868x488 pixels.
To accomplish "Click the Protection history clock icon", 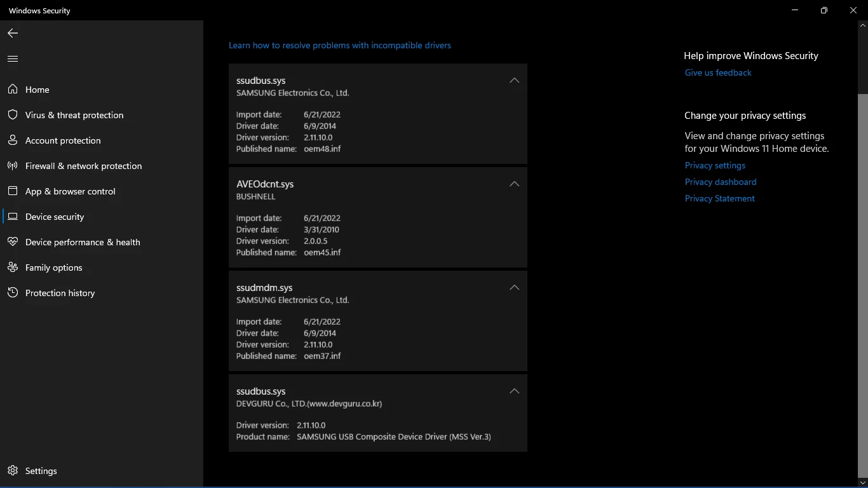I will [13, 293].
